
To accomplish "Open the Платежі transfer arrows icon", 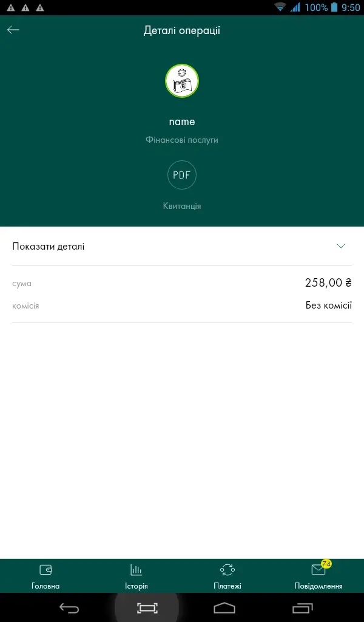I will click(x=227, y=570).
